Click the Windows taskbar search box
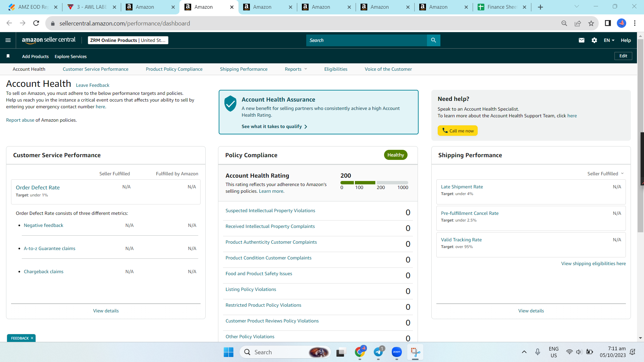Screen dimensions: 644x362 click(x=285, y=352)
